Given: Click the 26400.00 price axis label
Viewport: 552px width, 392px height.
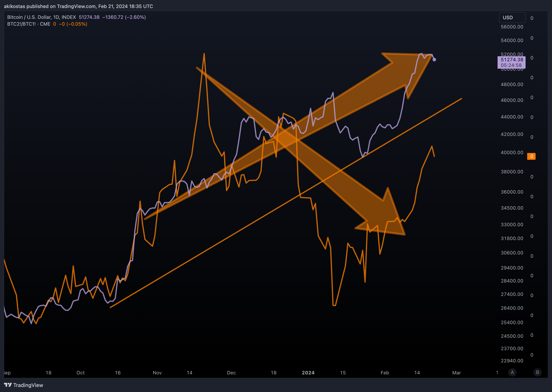Looking at the screenshot, I should [512, 308].
